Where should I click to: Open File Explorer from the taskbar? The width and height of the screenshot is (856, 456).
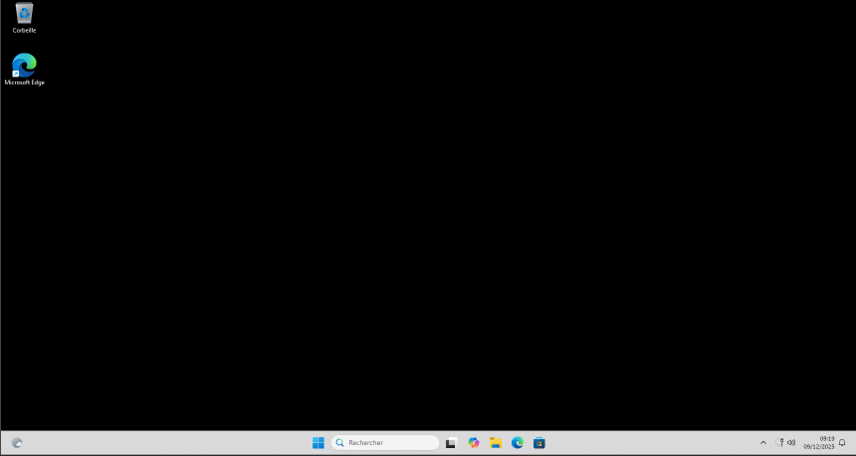coord(495,443)
